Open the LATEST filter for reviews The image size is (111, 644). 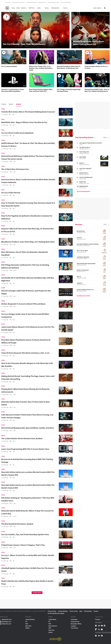105,225
